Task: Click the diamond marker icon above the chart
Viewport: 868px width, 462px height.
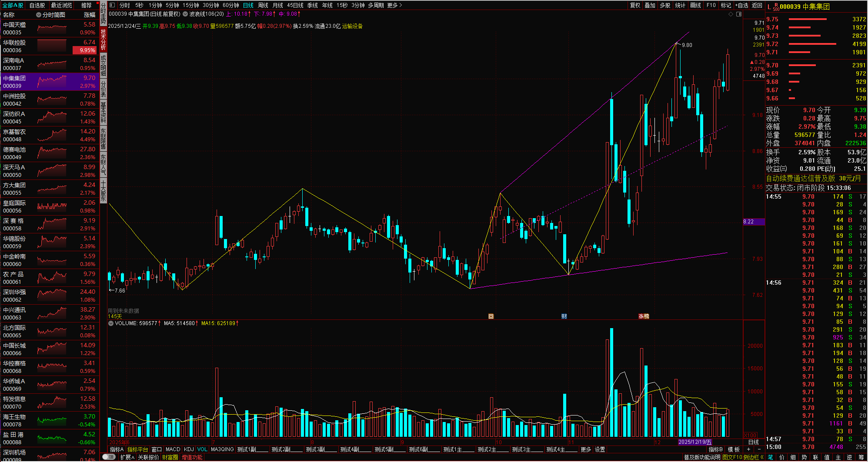Action: pyautogui.click(x=731, y=14)
